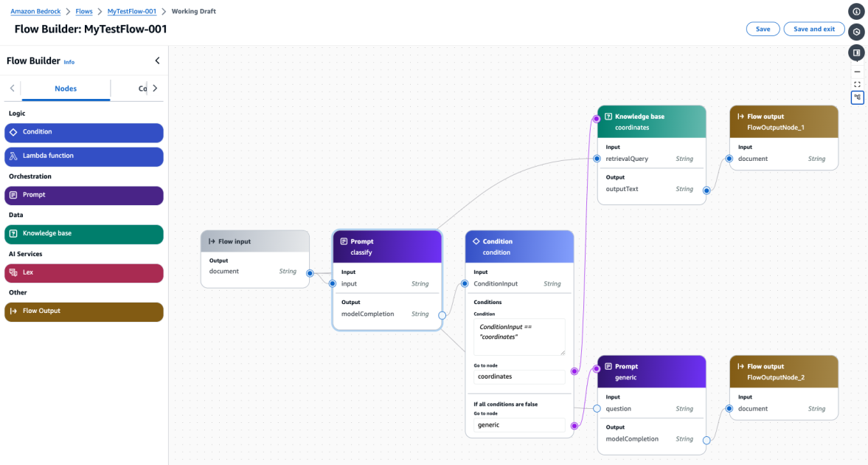
Task: Select the Flow Output node under Other
Action: click(83, 311)
